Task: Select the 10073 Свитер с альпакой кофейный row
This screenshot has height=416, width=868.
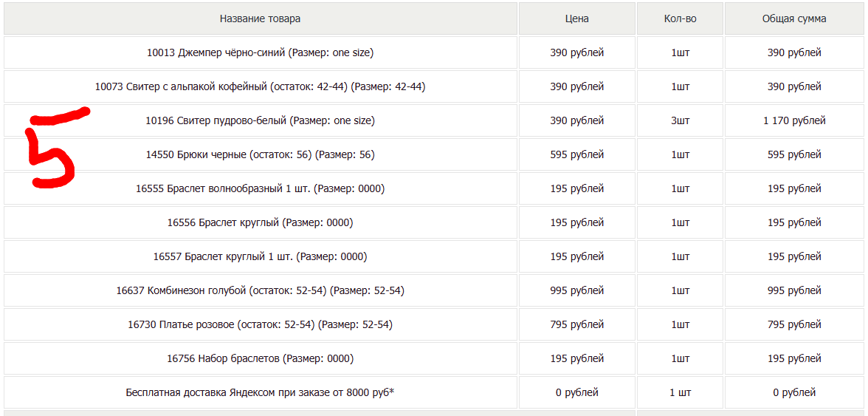Action: pos(260,86)
